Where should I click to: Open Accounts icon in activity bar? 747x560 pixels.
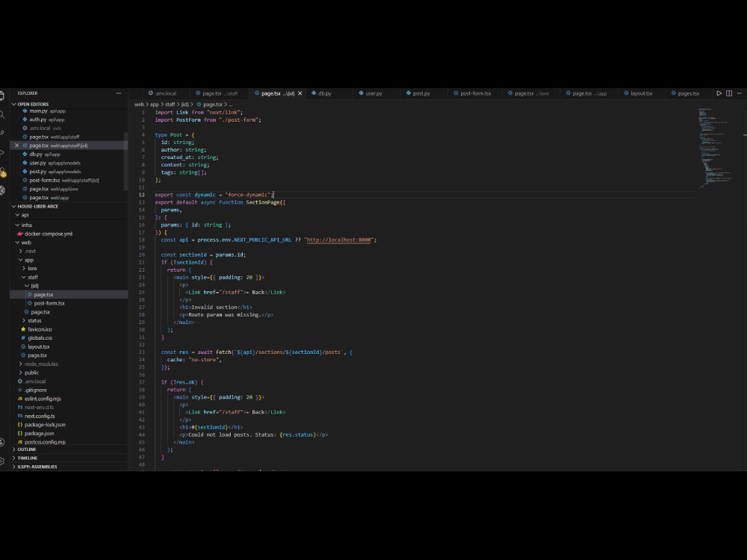coord(2,442)
